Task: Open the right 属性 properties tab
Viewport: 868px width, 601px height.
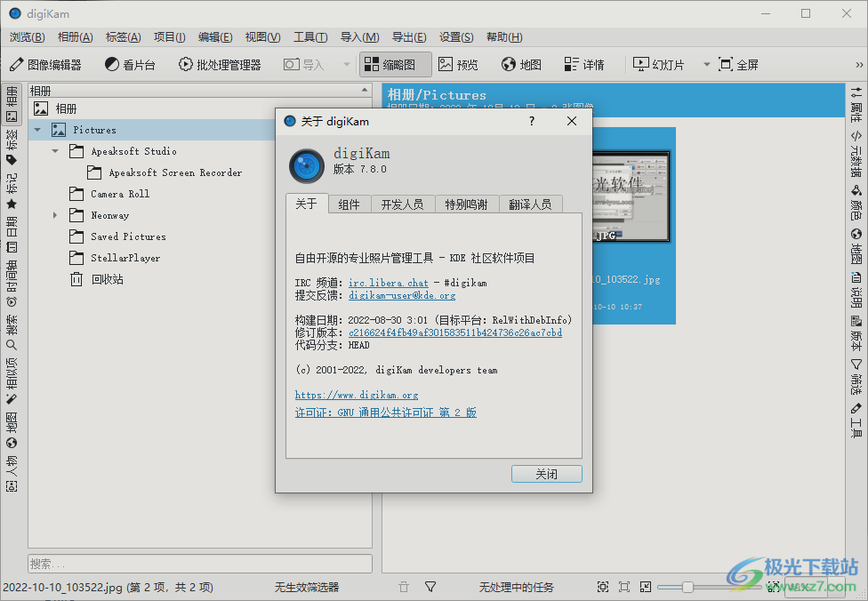Action: point(856,104)
